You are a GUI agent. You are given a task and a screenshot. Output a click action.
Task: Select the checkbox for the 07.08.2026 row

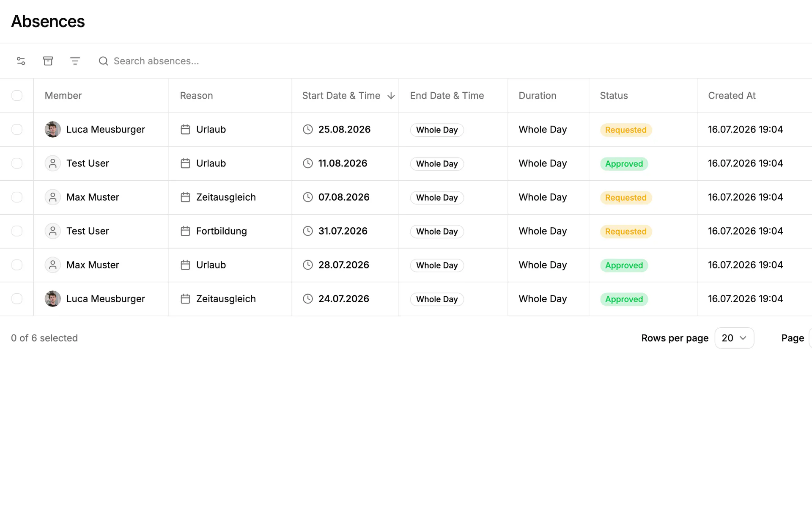click(17, 197)
